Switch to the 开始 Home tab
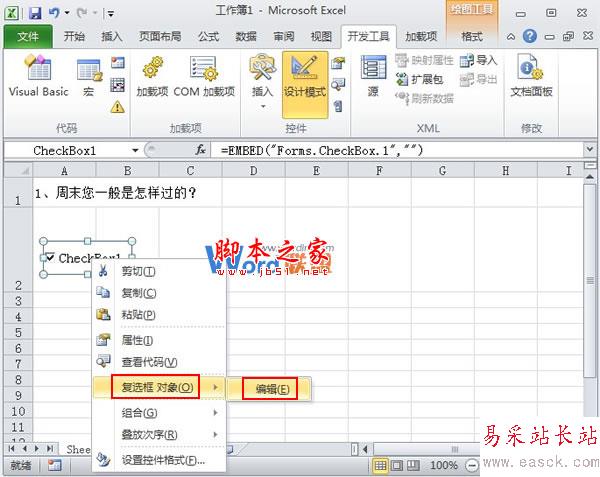 point(74,37)
